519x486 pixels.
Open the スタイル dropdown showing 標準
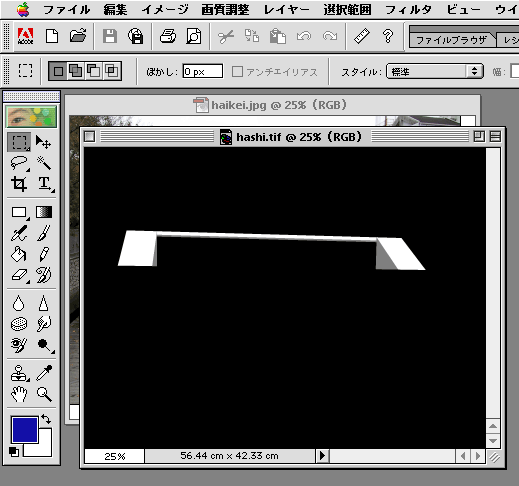point(435,71)
